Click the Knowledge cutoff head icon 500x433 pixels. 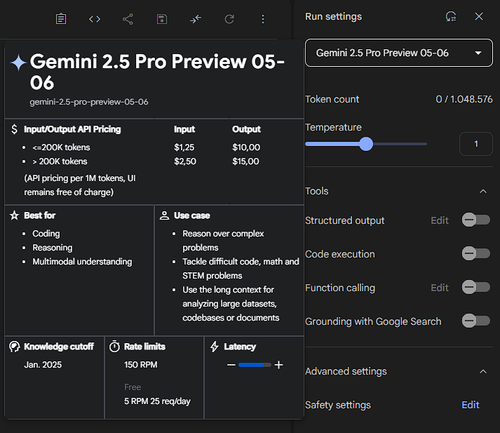coord(14,347)
